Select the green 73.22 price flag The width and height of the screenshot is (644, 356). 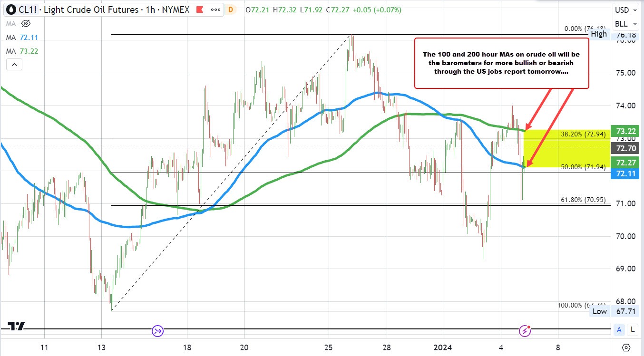pos(625,131)
